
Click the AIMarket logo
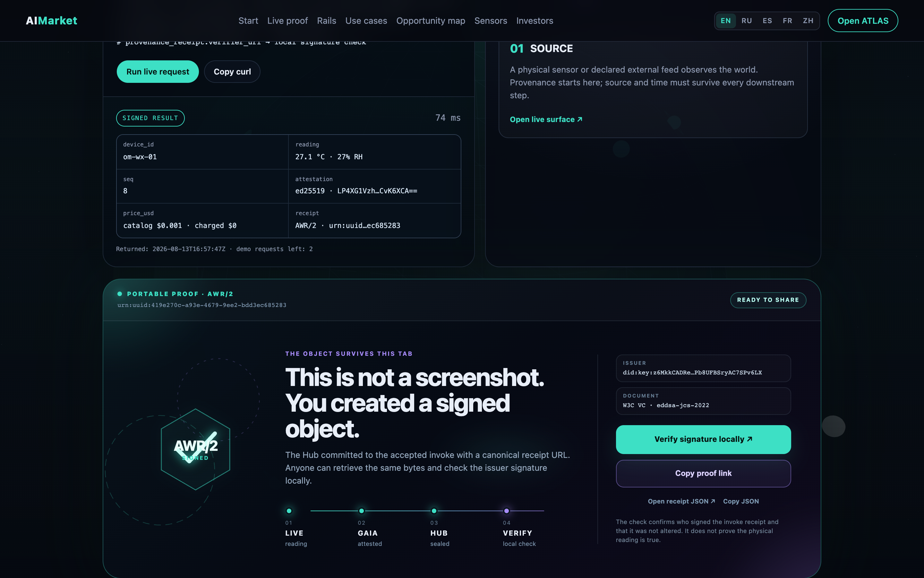click(x=51, y=21)
